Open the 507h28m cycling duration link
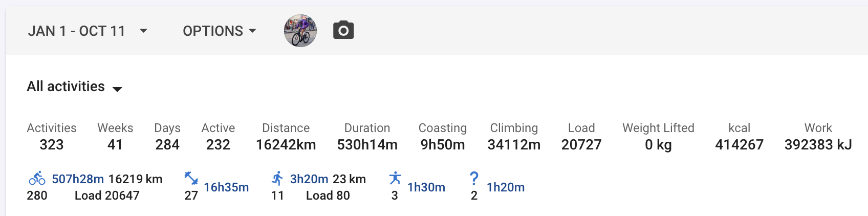Viewport: 868px width, 216px height. (78, 179)
